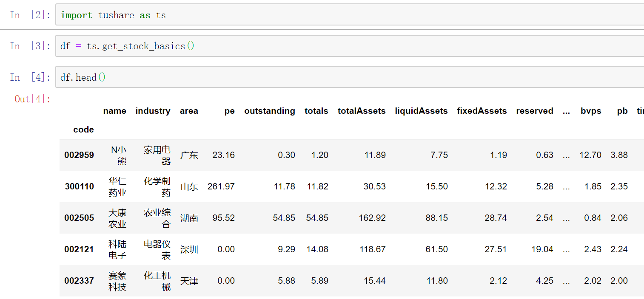The image size is (644, 299).
Task: Click the name cell N小熊
Action: (x=118, y=155)
